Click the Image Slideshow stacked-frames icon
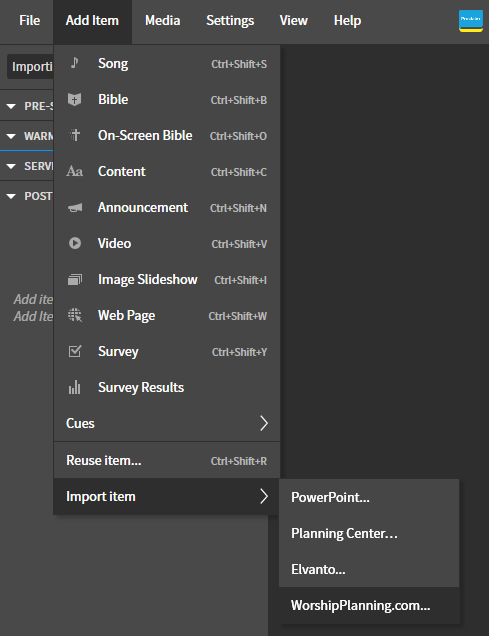This screenshot has height=636, width=489. pyautogui.click(x=75, y=279)
